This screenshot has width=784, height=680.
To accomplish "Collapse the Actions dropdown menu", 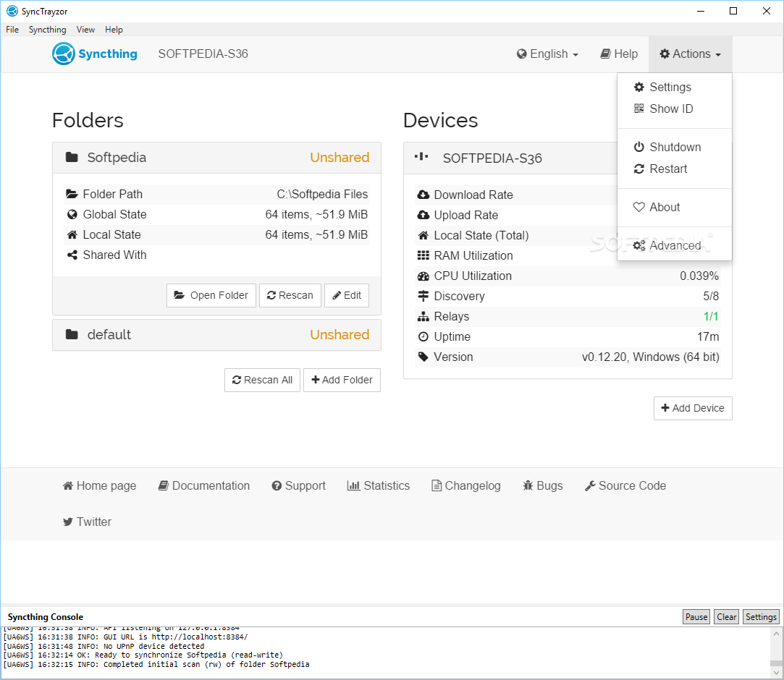I will pos(691,54).
